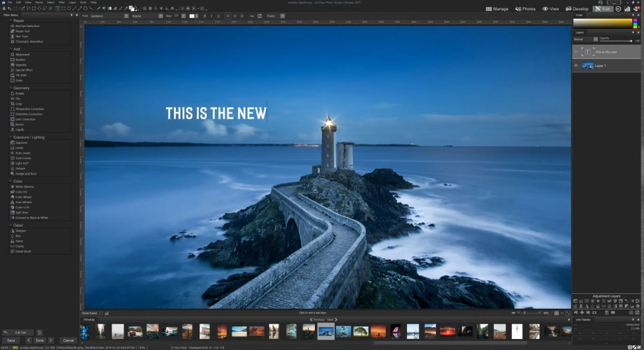This screenshot has width=644, height=350.
Task: Open White Balance adjustment
Action: pos(22,187)
